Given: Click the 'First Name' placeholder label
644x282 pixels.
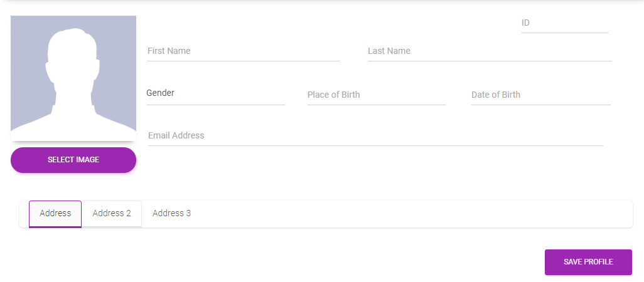Looking at the screenshot, I should pyautogui.click(x=169, y=51).
